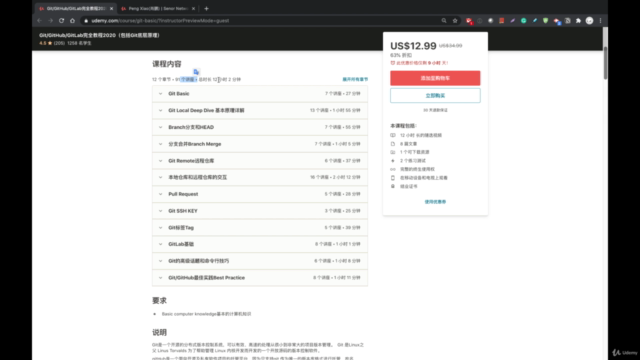The image size is (640, 360).
Task: Click the browser forward arrow
Action: click(51, 20)
